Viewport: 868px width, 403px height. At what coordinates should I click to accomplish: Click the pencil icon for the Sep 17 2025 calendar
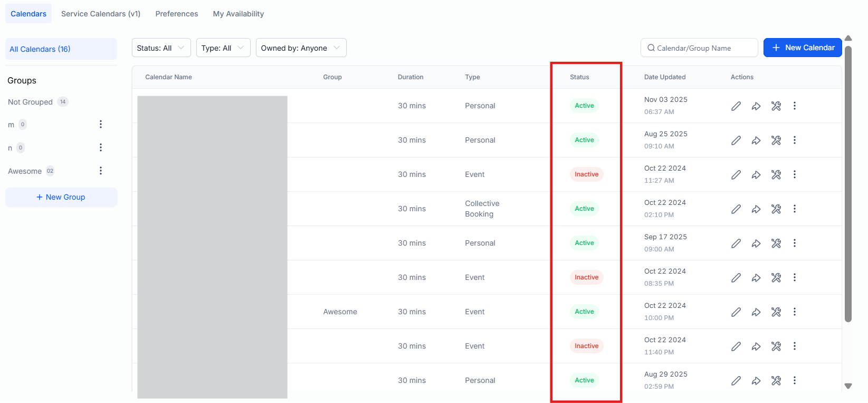tap(736, 243)
